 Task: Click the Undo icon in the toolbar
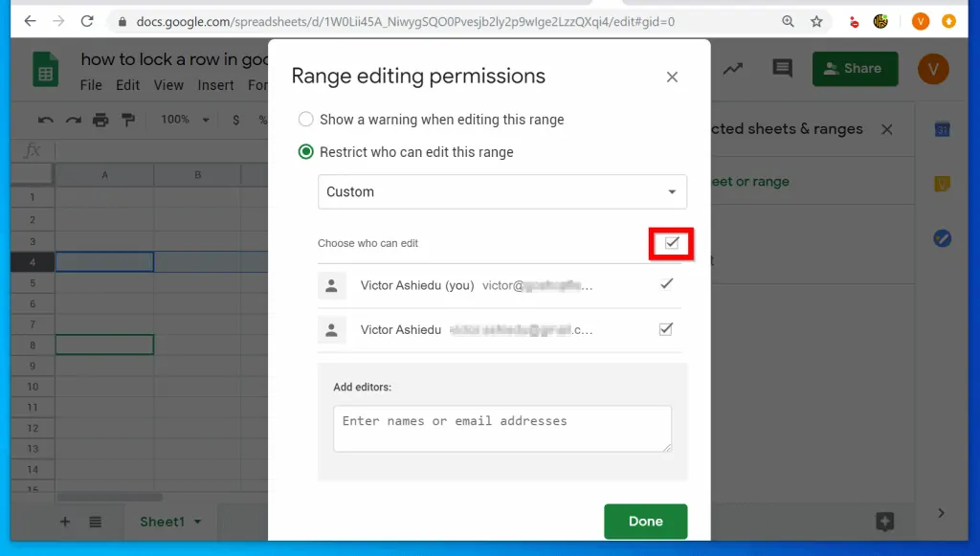click(46, 120)
